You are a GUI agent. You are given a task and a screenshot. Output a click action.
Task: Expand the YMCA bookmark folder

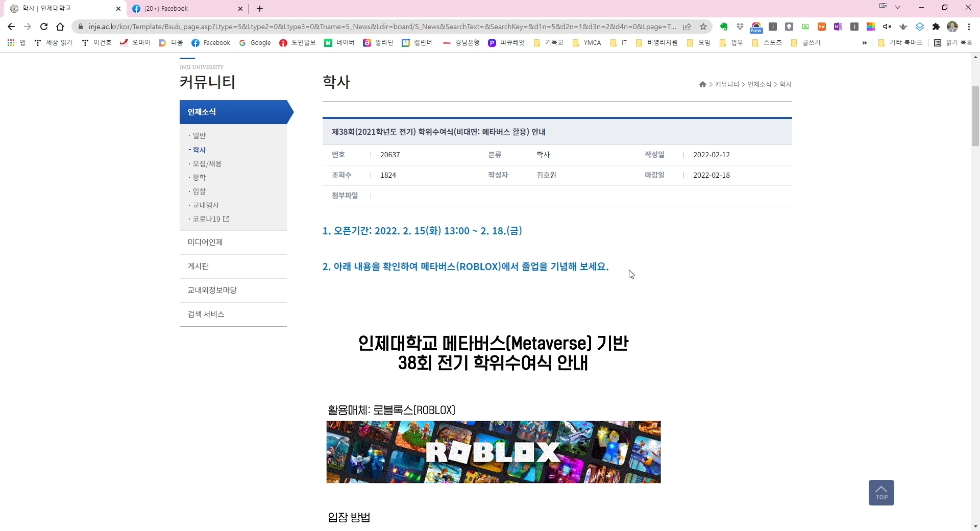tap(586, 42)
